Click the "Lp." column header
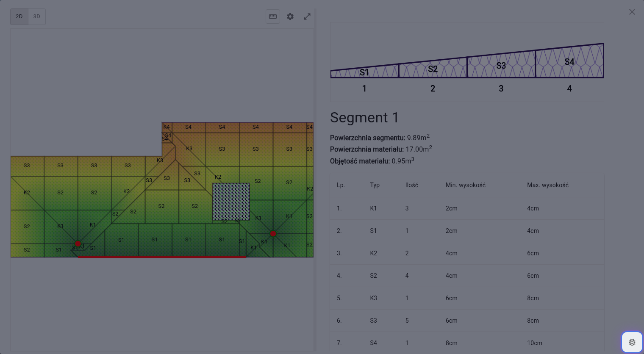The image size is (644, 354). pos(341,185)
